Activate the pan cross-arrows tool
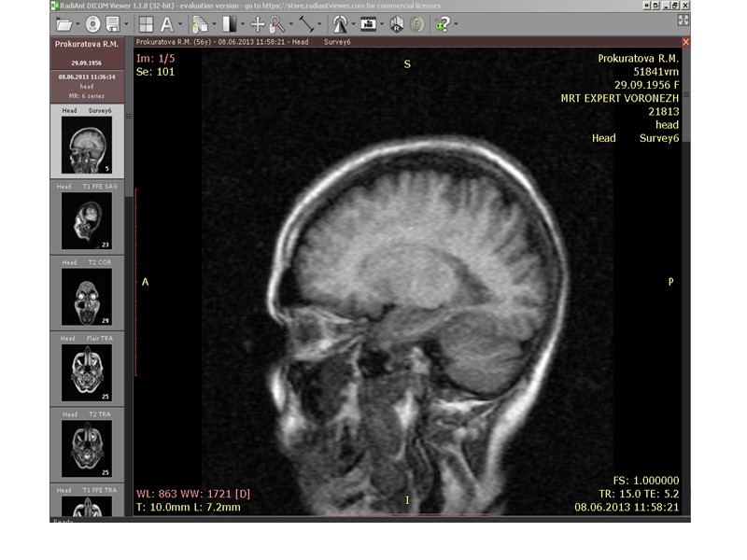 [x=258, y=24]
